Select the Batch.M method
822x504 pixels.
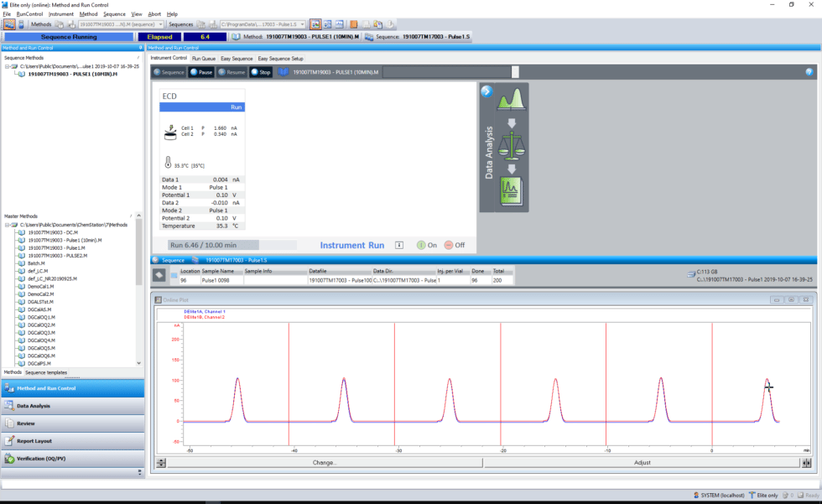[36, 263]
